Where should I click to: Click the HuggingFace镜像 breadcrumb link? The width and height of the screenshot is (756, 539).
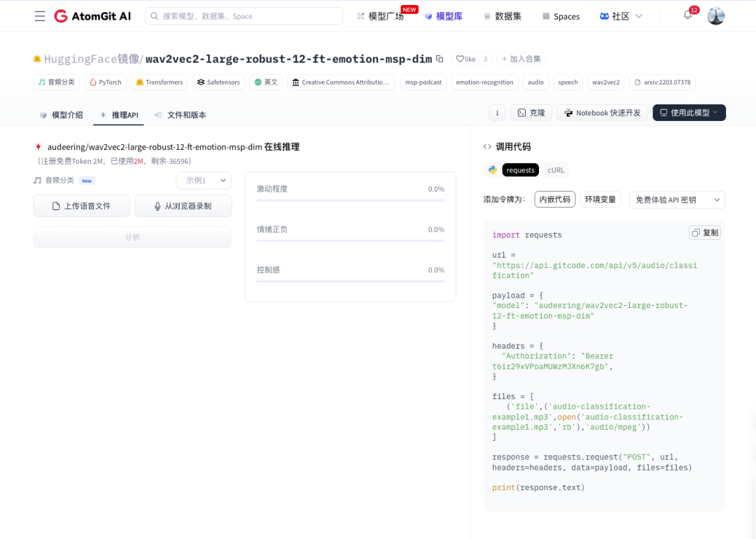[92, 59]
